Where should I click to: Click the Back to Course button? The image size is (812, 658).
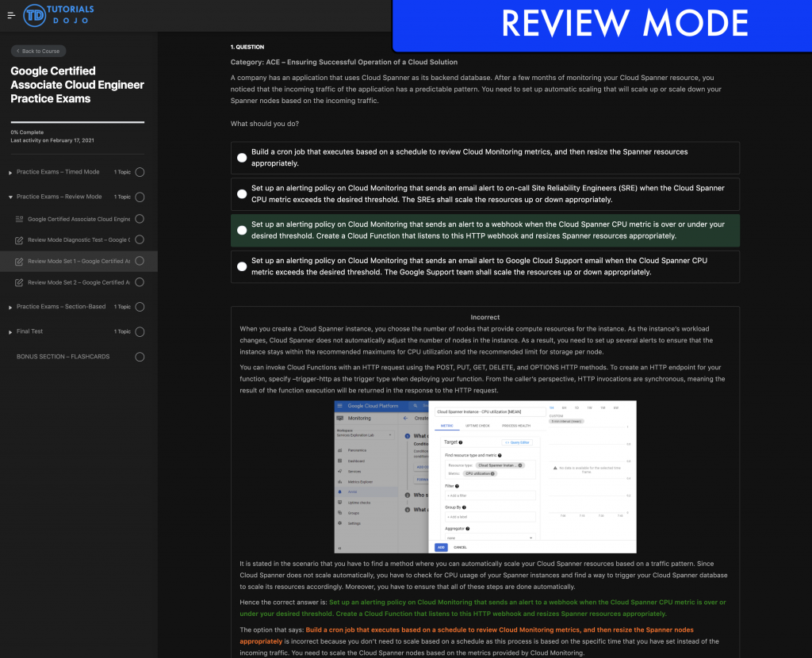[38, 51]
